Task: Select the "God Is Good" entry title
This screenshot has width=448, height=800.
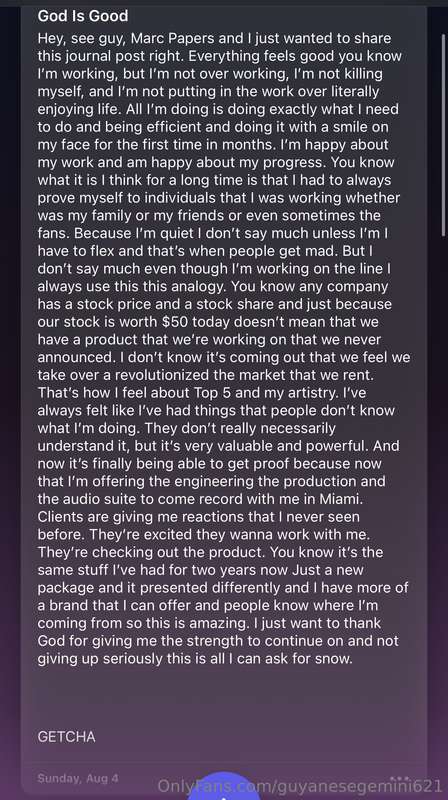Action: [83, 16]
